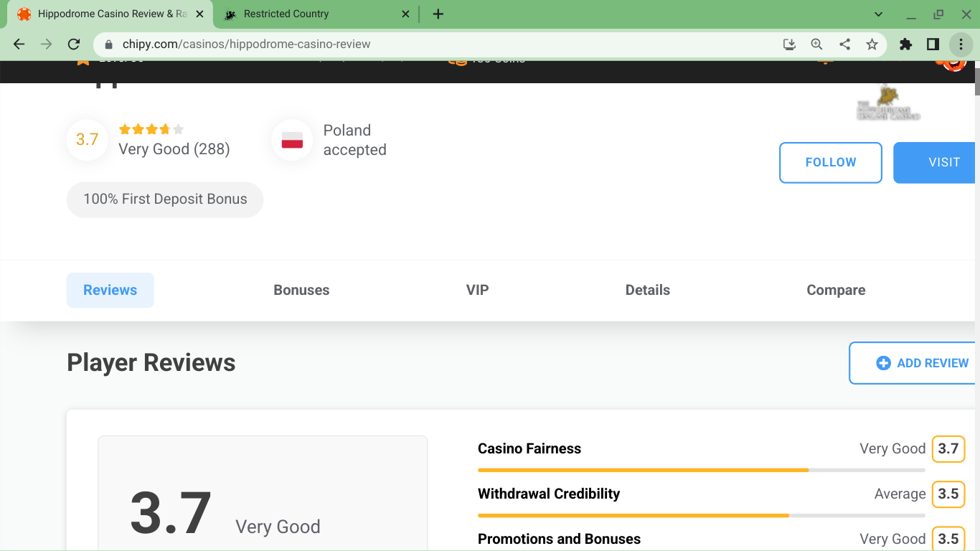Click the FOLLOW button
This screenshot has width=980, height=551.
pyautogui.click(x=830, y=163)
